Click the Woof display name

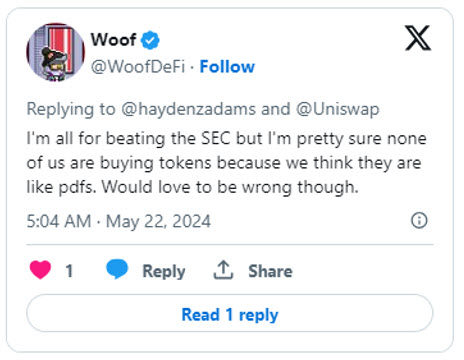113,40
